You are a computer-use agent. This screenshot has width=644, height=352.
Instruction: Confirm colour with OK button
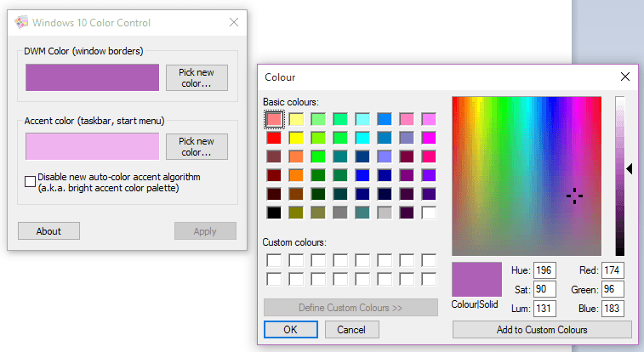pyautogui.click(x=290, y=329)
